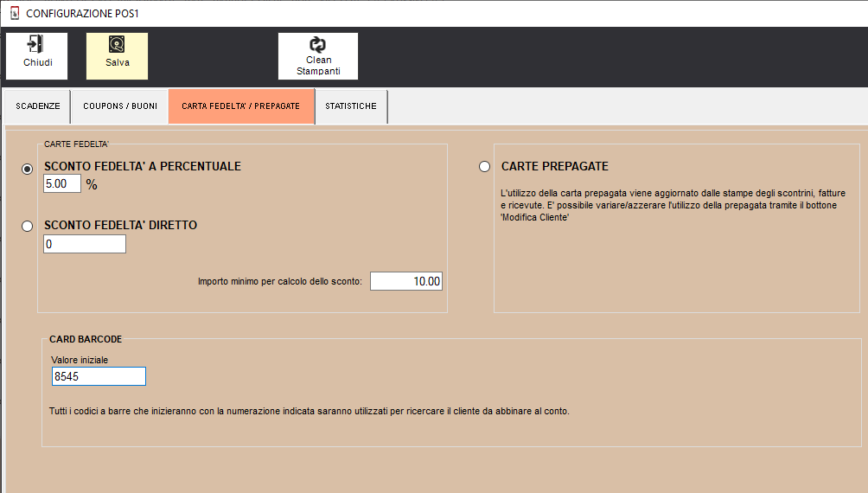Click the % symbol next to the percentage field
Viewport: 868px width, 493px height.
click(92, 184)
